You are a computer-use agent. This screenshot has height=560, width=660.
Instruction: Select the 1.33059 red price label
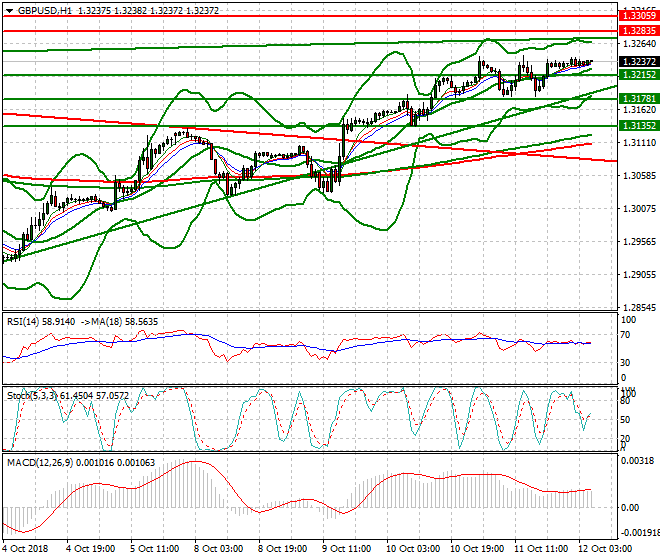click(x=639, y=16)
